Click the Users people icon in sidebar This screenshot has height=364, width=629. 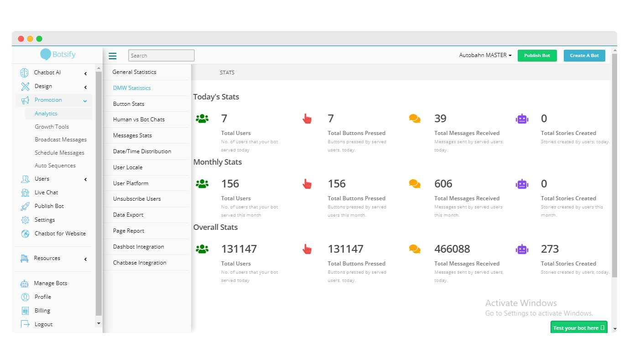coord(25,179)
